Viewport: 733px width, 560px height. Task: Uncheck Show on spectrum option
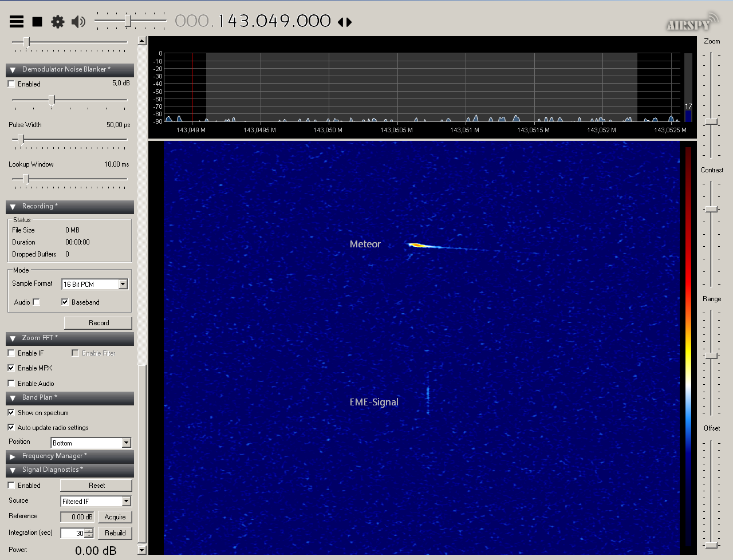click(11, 413)
